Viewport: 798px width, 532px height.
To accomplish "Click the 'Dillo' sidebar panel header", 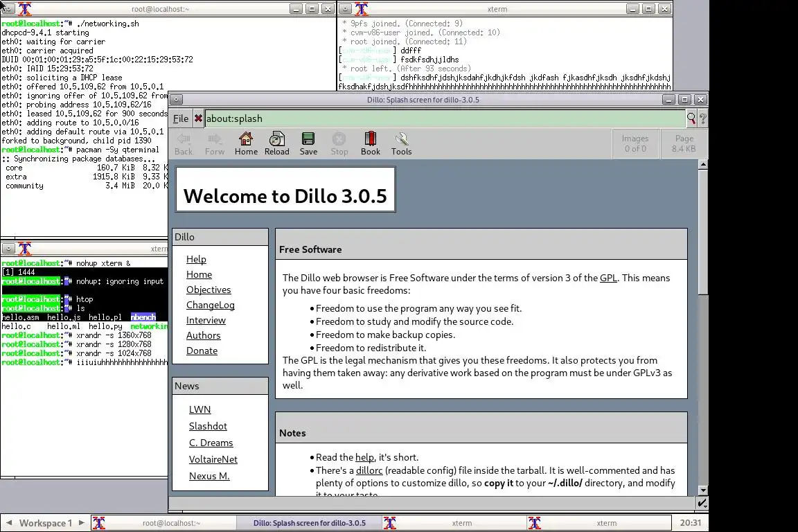I will [x=220, y=237].
